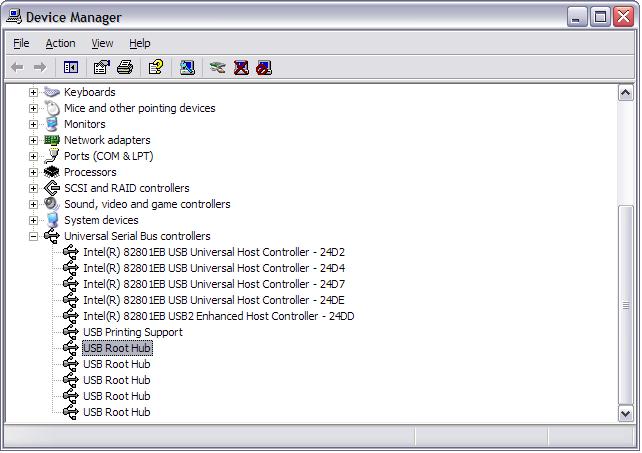Click the Uninstall toolbar icon with red X

pos(241,67)
